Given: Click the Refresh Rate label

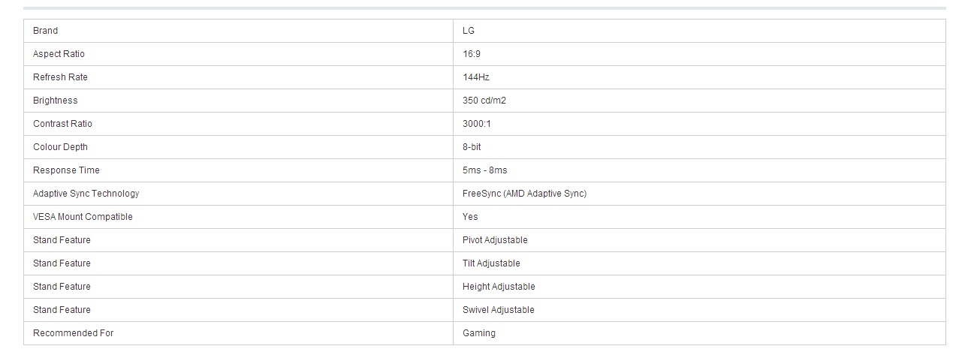Looking at the screenshot, I should (x=60, y=77).
